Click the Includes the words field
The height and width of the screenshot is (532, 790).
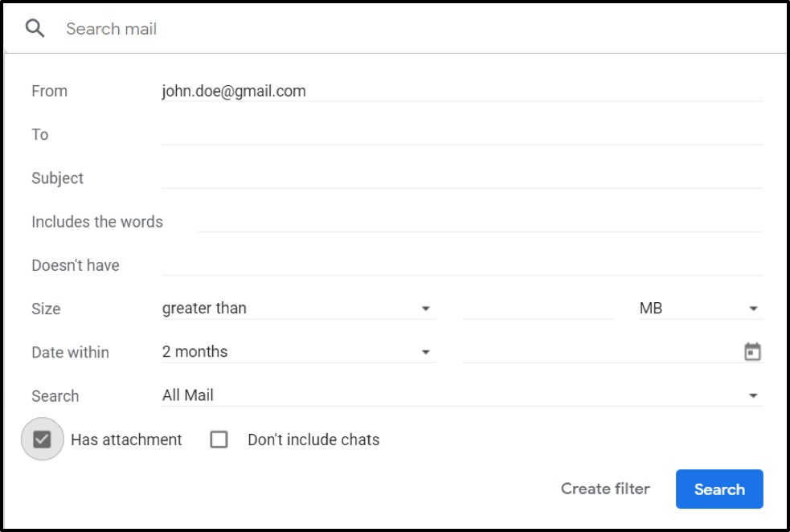click(x=479, y=222)
